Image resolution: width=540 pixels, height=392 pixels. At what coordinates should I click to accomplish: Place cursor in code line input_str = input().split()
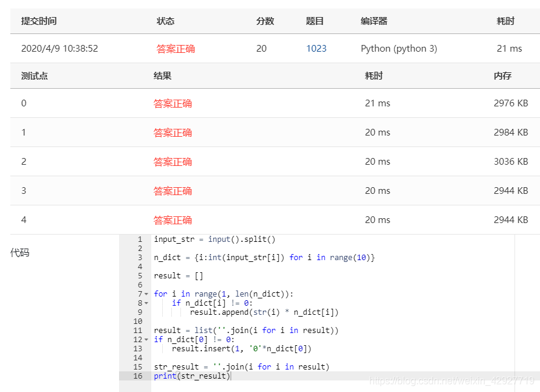tap(214, 239)
